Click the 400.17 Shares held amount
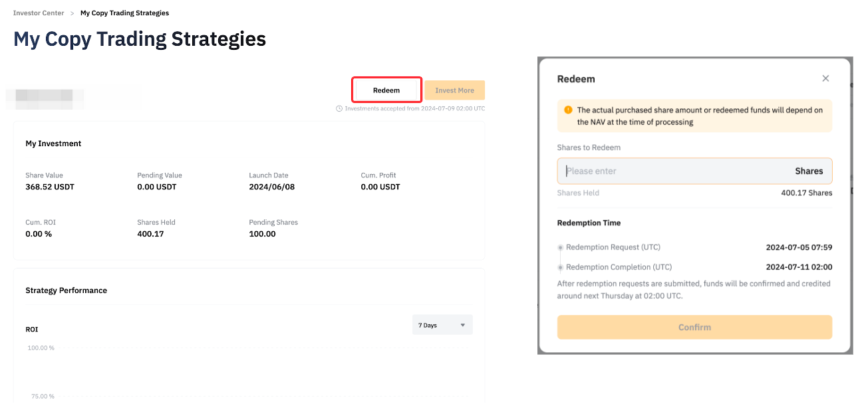868x412 pixels. 806,193
